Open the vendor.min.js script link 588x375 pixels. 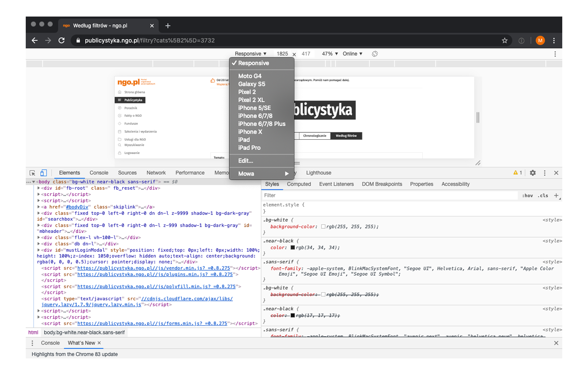coord(154,268)
